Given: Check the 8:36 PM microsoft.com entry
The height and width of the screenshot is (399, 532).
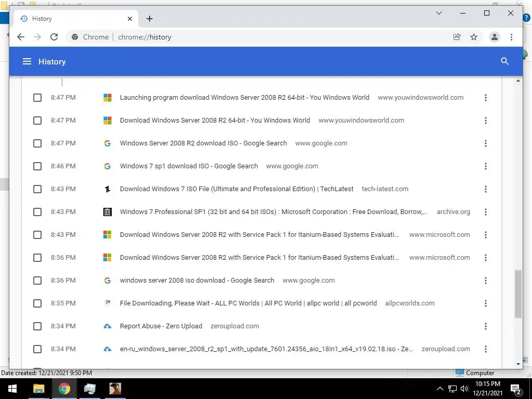Looking at the screenshot, I should pos(37,258).
